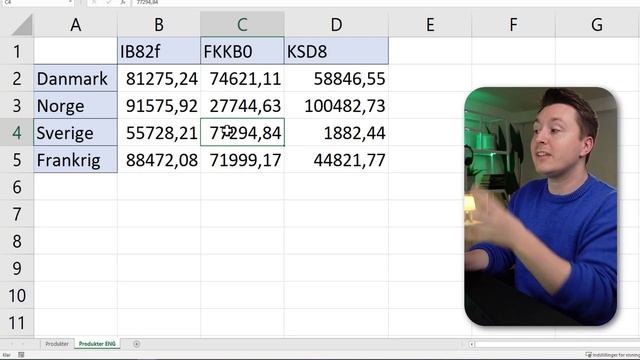Click cell with value 71999,17

tap(242, 160)
